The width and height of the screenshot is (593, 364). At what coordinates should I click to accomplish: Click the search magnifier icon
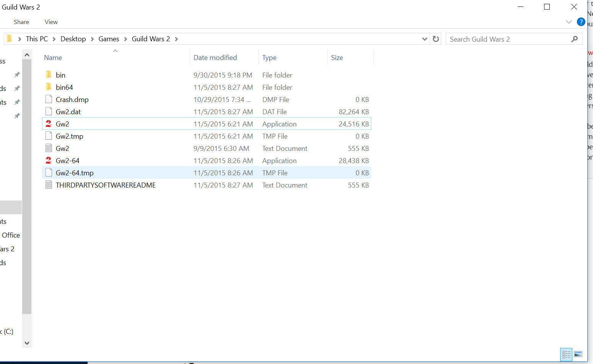[574, 39]
